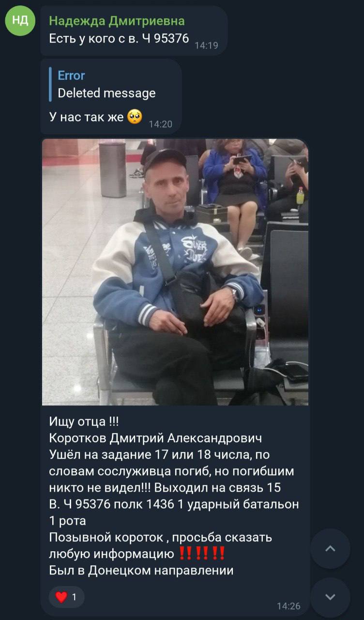
Task: Select the caption text starting with Ищу отца
Action: tap(174, 496)
